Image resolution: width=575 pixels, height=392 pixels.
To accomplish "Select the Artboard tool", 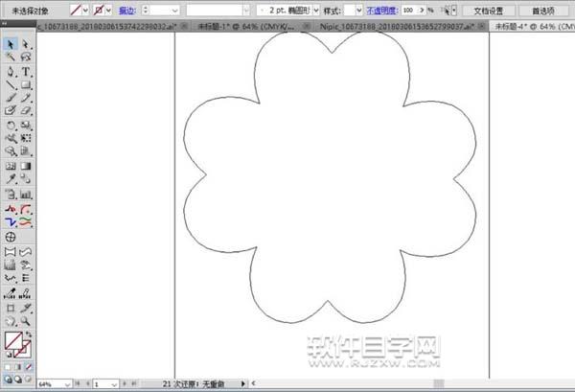I will pos(11,308).
